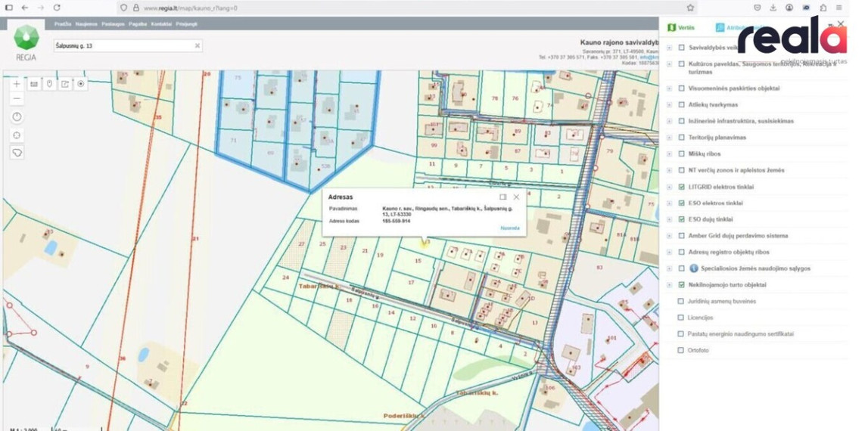Expand the Nekilnojamojo turto objektai group

(669, 285)
